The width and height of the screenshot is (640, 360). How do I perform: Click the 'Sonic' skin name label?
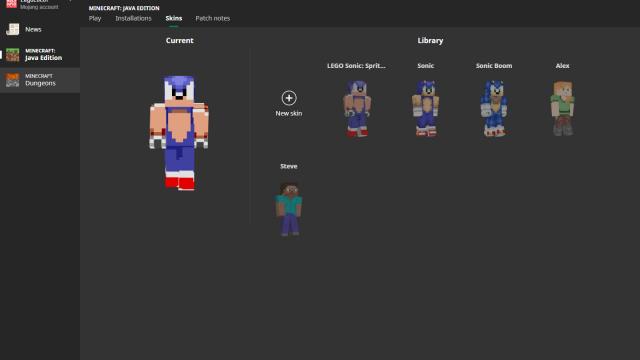coord(426,66)
